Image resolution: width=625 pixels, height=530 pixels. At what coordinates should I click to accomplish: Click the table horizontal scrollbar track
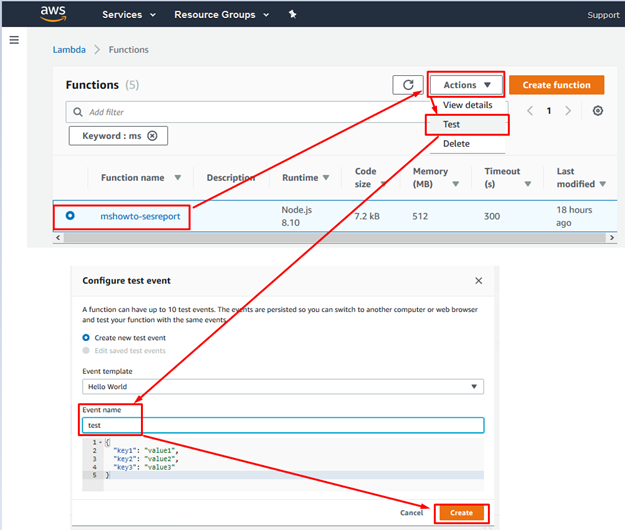pos(335,238)
